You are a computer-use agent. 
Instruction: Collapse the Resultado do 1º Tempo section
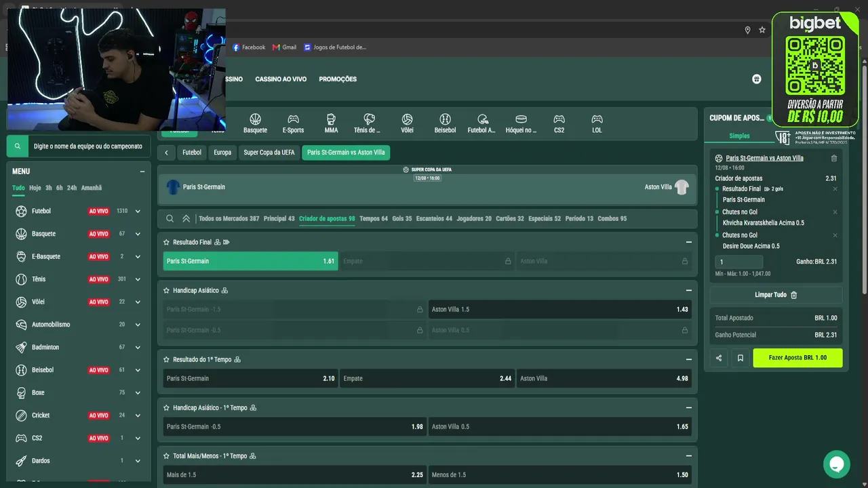coord(689,359)
